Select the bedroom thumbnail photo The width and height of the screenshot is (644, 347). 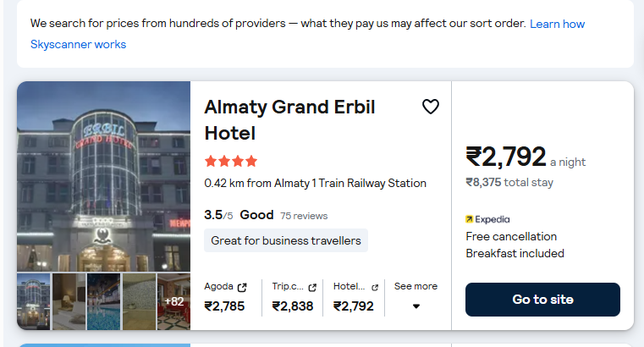69,301
